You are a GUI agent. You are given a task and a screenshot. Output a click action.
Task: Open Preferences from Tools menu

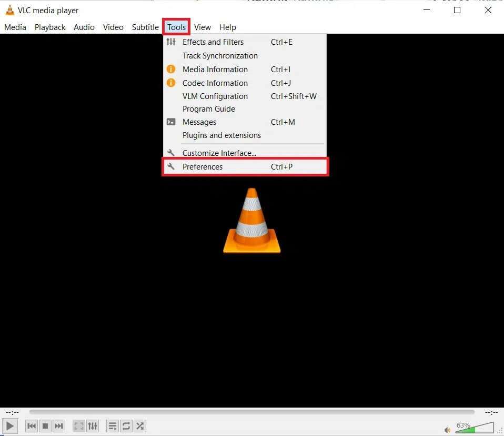[245, 167]
